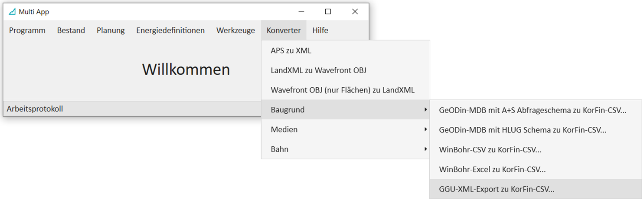Choose WinBohr-CSV zu KorFin-CSV
The height and width of the screenshot is (201, 644).
click(x=536, y=150)
